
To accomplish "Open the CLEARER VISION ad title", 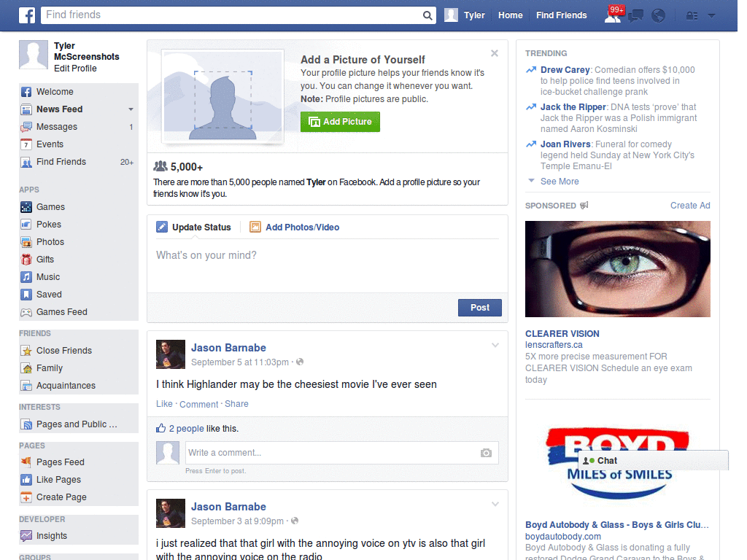I will tap(562, 334).
